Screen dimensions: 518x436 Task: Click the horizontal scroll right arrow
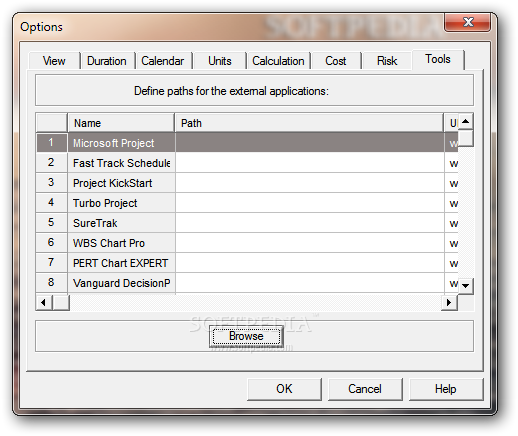pyautogui.click(x=449, y=303)
